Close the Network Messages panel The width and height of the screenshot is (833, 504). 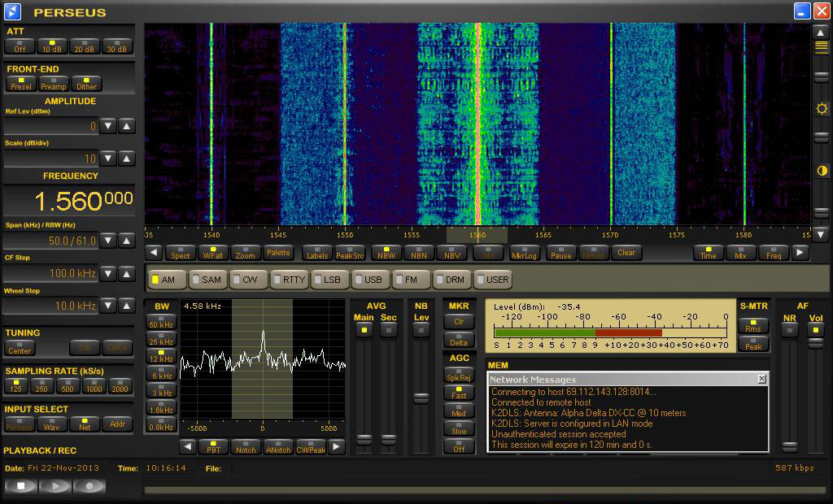coord(761,379)
